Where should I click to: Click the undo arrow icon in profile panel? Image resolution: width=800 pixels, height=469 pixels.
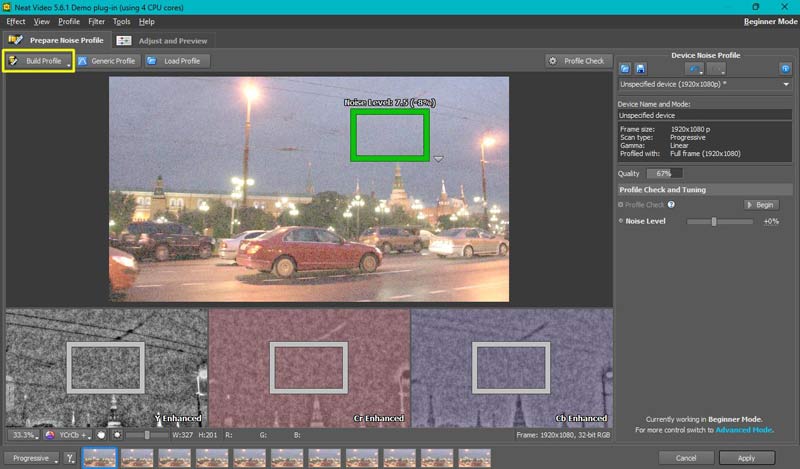[693, 68]
